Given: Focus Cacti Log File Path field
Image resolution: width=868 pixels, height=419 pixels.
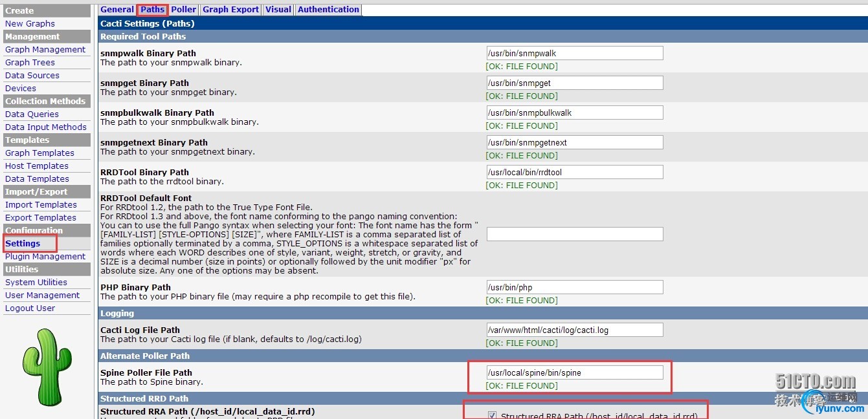Looking at the screenshot, I should click(575, 330).
